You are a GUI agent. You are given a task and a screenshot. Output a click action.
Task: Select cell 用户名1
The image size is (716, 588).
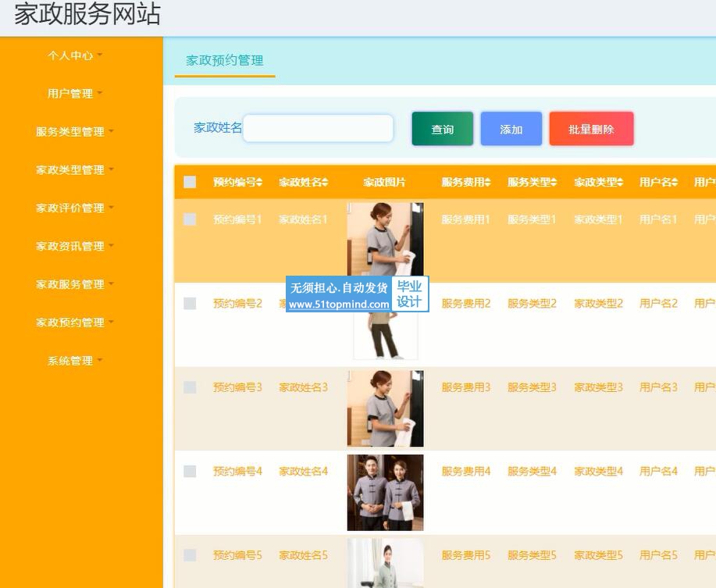coord(658,219)
